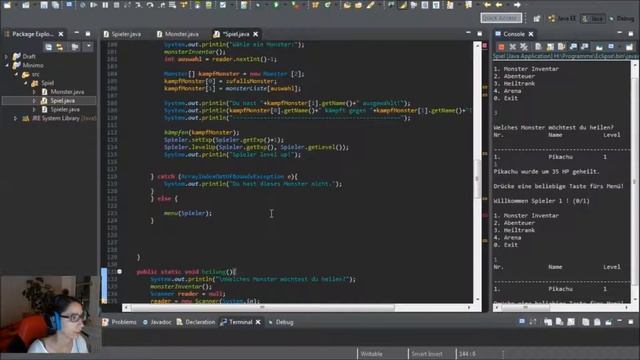Viewport: 640px width, 360px height.
Task: Click the 'kämpfen(kampfMonster);' code line
Action: click(x=202, y=132)
